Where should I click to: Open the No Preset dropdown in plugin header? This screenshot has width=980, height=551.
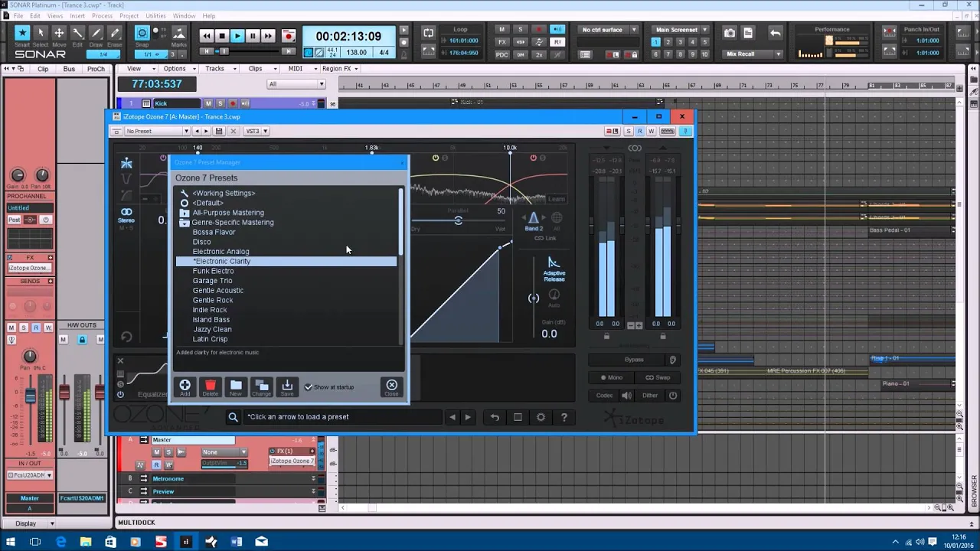tap(157, 132)
